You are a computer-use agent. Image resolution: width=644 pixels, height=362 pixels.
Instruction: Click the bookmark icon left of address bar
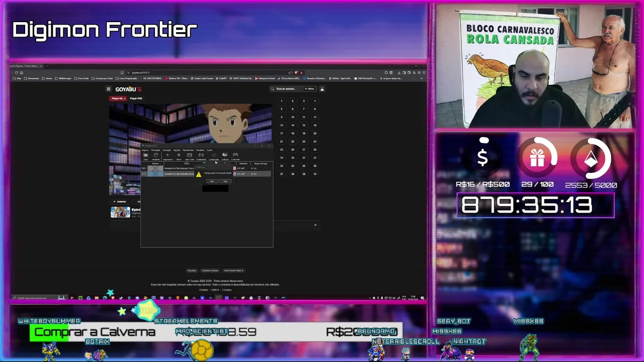point(122,72)
